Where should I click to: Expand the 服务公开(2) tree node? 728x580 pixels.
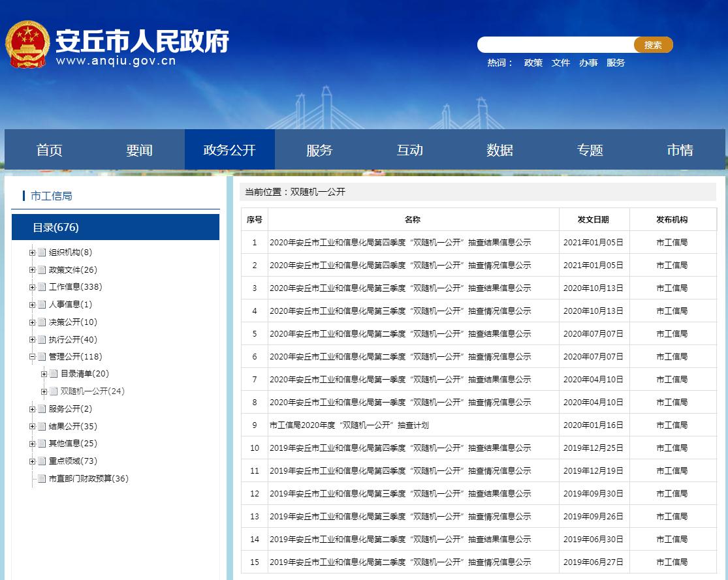[x=32, y=409]
